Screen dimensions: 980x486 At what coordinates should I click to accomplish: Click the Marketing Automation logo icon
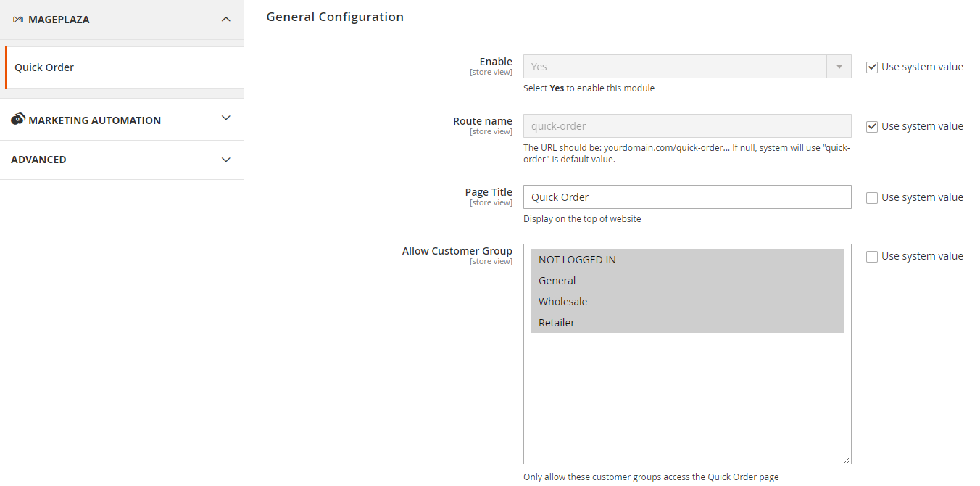(18, 119)
